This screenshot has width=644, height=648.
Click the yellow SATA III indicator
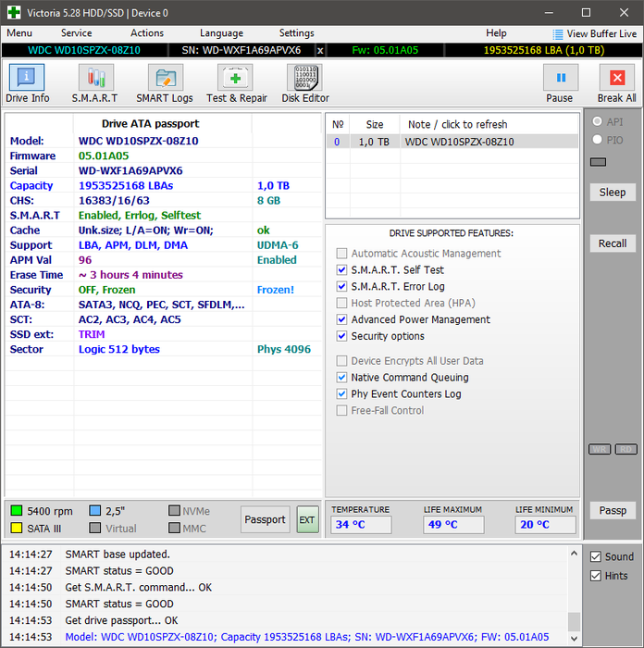click(x=17, y=528)
